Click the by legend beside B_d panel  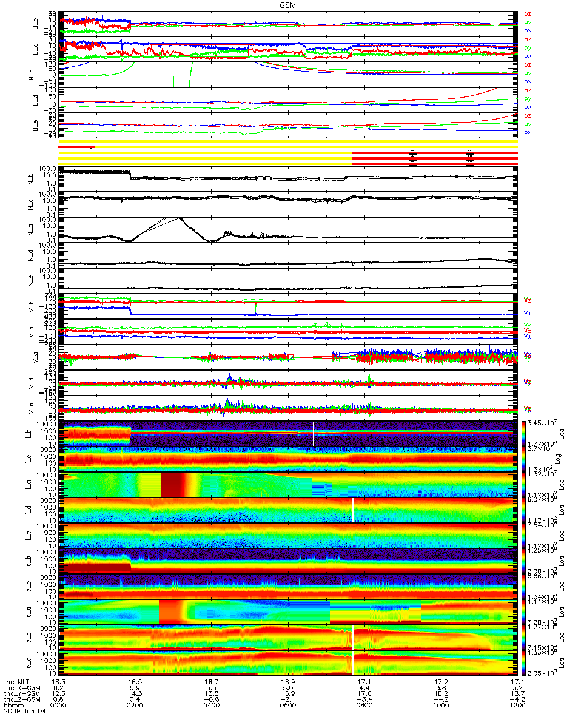tap(528, 98)
